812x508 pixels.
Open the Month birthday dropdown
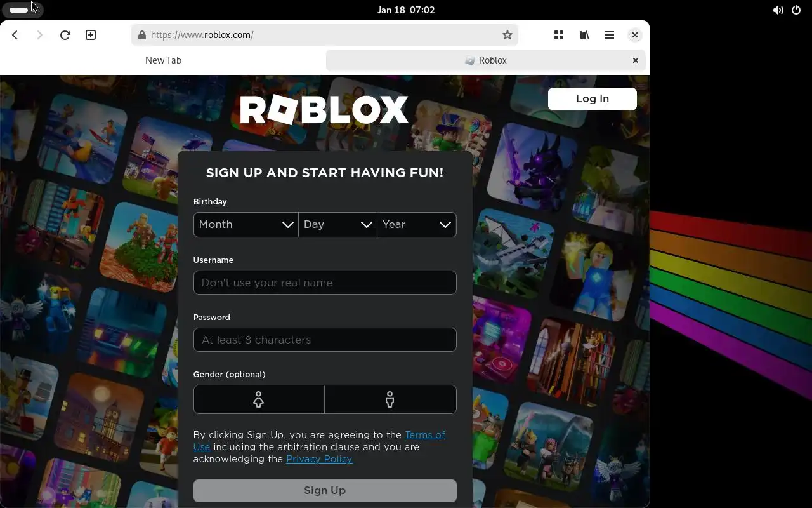[246, 225]
